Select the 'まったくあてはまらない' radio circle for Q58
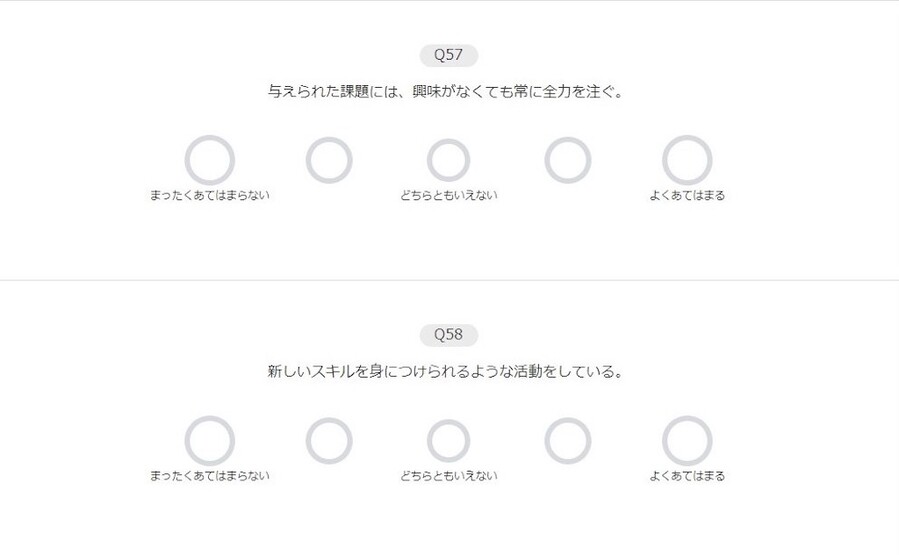 [x=210, y=441]
